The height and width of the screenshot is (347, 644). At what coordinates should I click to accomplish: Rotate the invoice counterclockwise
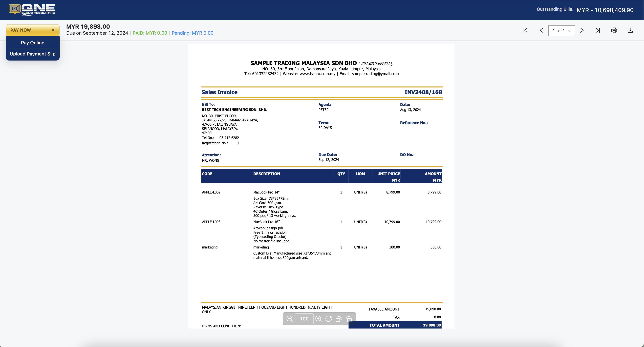point(338,319)
